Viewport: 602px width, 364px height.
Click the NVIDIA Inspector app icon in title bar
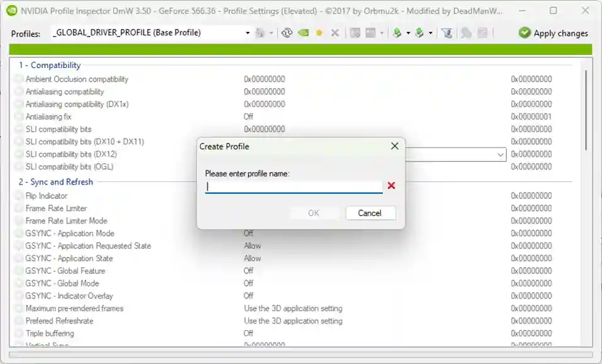[12, 11]
